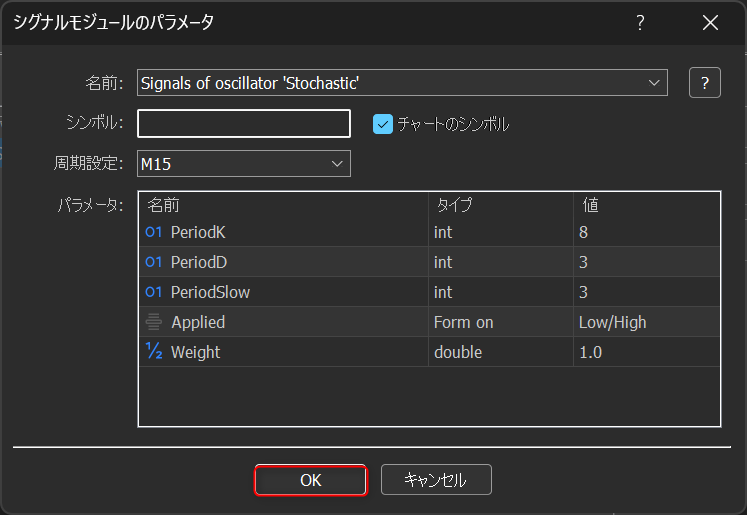Viewport: 747px width, 515px height.
Task: Click the integer icon beside PeriodSlow
Action: 153,292
